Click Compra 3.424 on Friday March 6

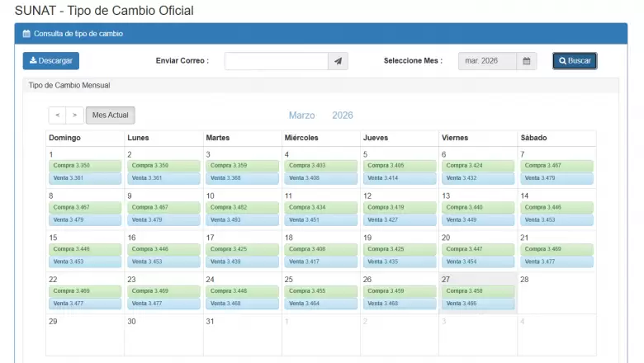[477, 166]
